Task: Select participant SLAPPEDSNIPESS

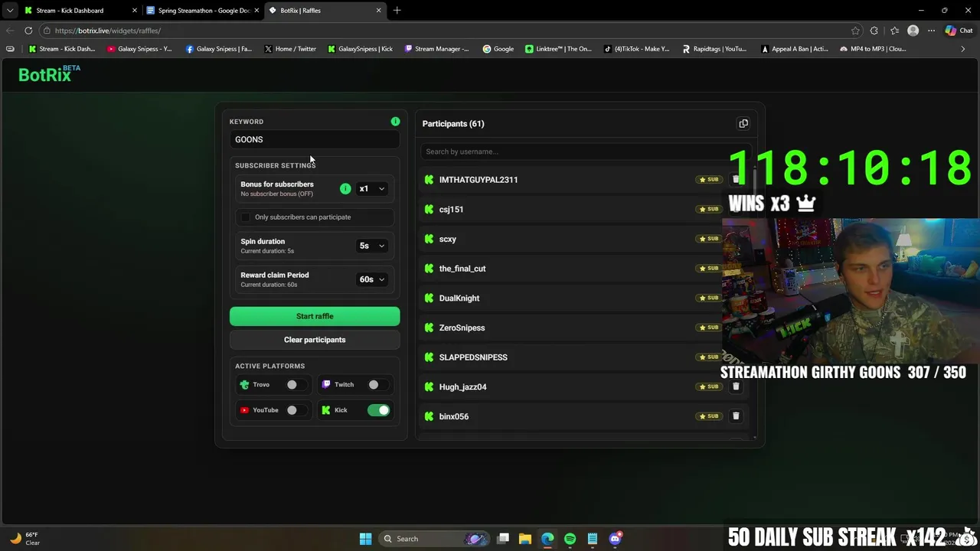Action: point(473,357)
